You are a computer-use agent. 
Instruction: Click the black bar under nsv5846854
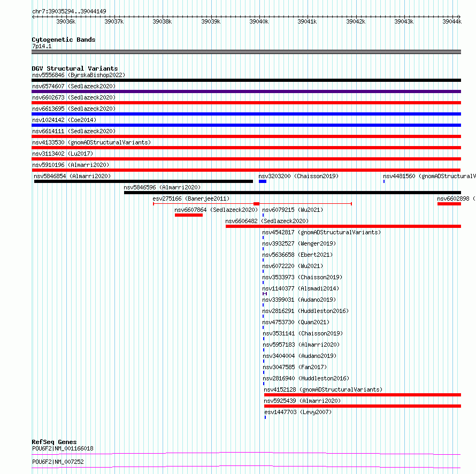(x=143, y=181)
